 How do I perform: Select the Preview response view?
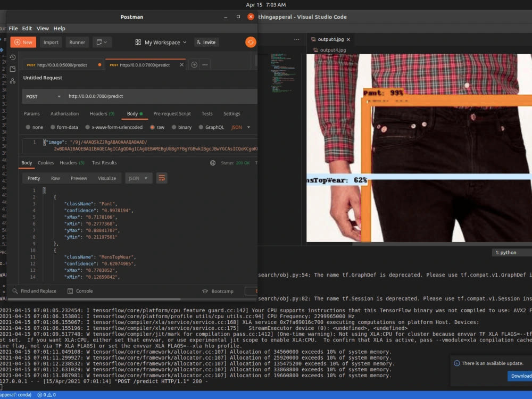[79, 178]
